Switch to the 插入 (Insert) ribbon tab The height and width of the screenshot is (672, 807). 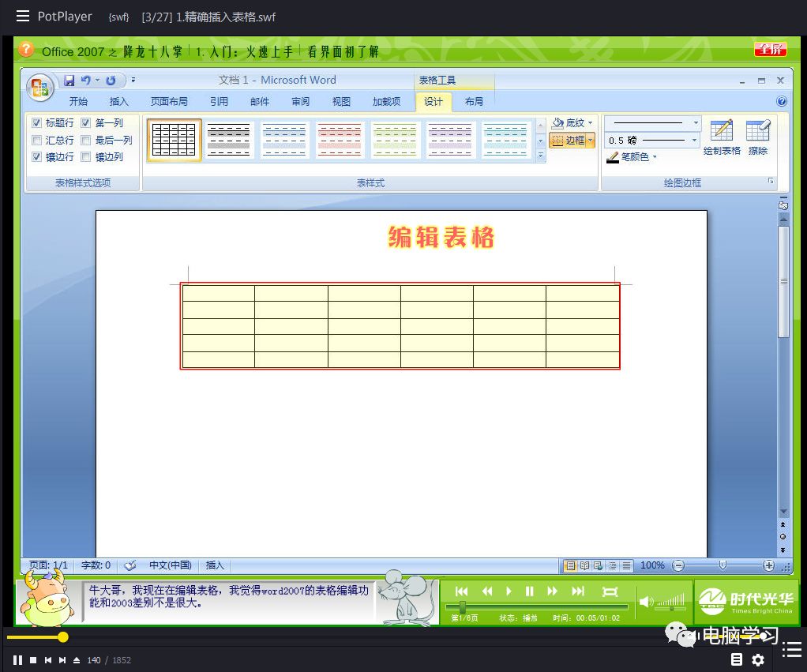tap(118, 102)
